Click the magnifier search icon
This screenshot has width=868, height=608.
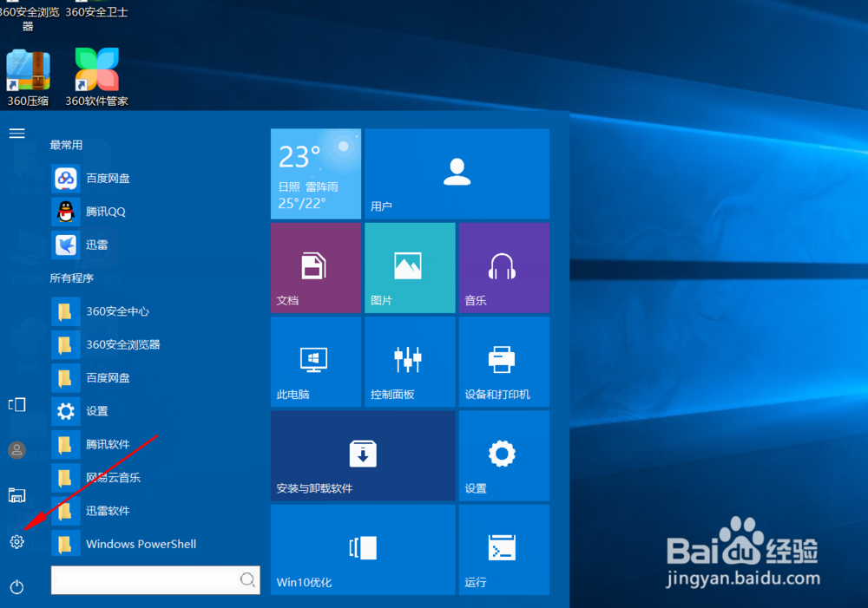point(247,579)
